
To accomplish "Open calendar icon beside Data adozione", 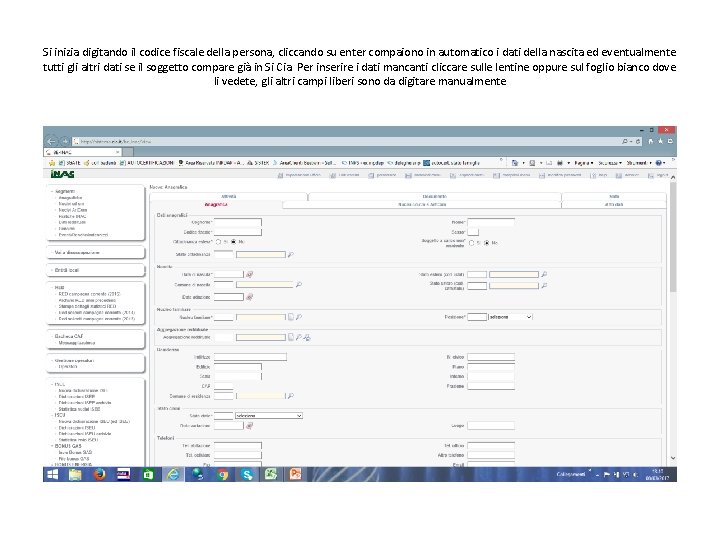I will tap(249, 297).
